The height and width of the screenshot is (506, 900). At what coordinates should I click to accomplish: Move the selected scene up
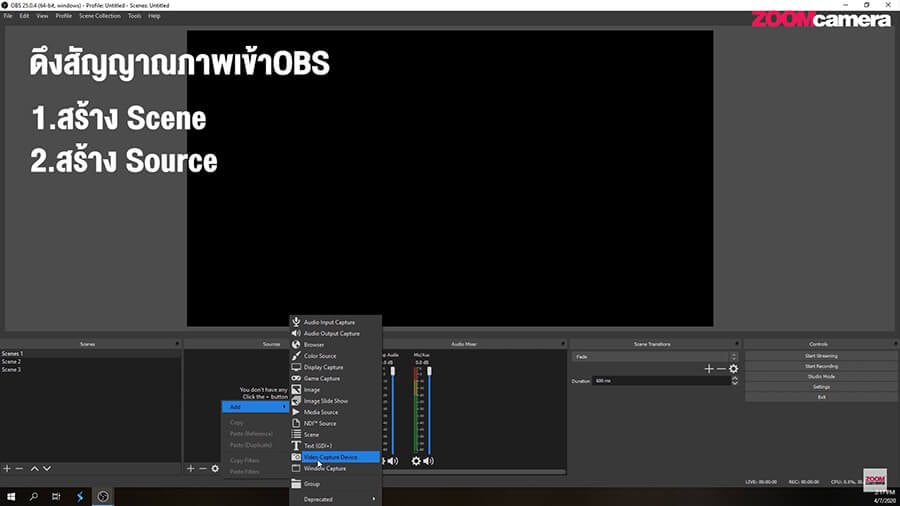(34, 469)
